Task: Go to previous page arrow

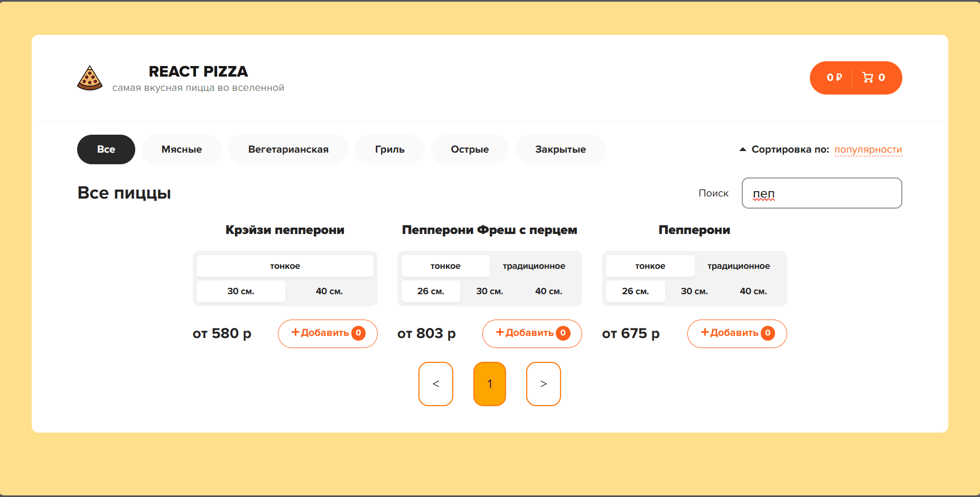Action: (x=436, y=384)
